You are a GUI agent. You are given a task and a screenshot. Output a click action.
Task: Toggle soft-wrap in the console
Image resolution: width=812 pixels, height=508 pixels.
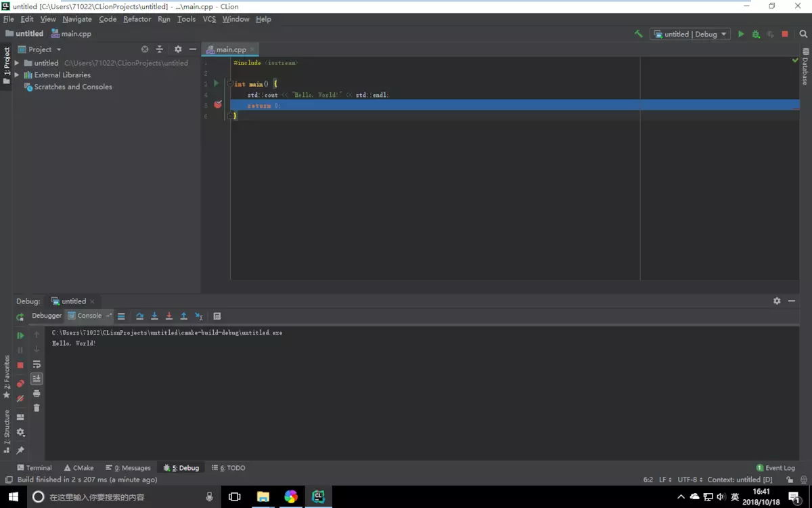pos(37,364)
